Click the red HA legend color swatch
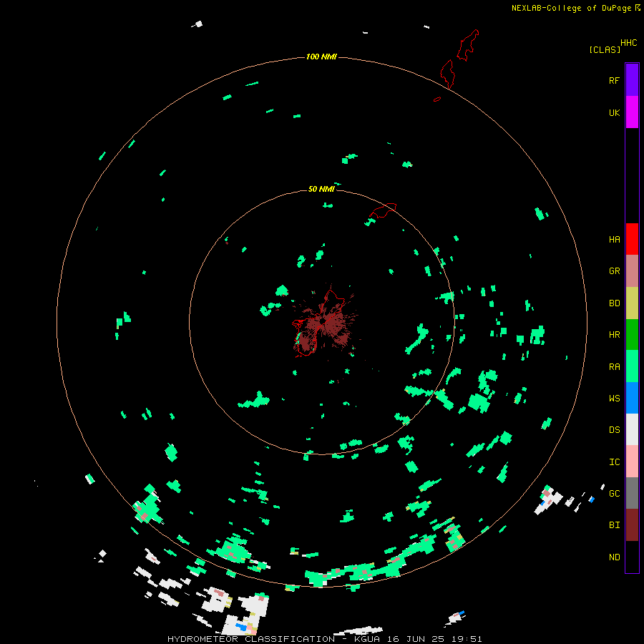644x644 pixels. pyautogui.click(x=632, y=239)
